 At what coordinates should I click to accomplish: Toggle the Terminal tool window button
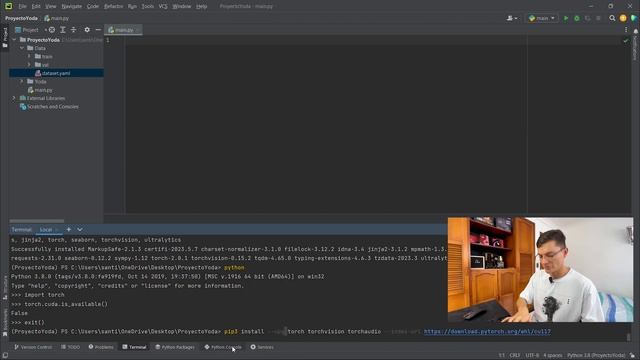(x=134, y=347)
